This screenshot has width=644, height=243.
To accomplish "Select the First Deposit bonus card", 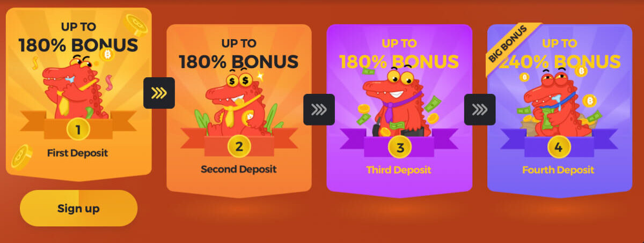I will pyautogui.click(x=78, y=94).
